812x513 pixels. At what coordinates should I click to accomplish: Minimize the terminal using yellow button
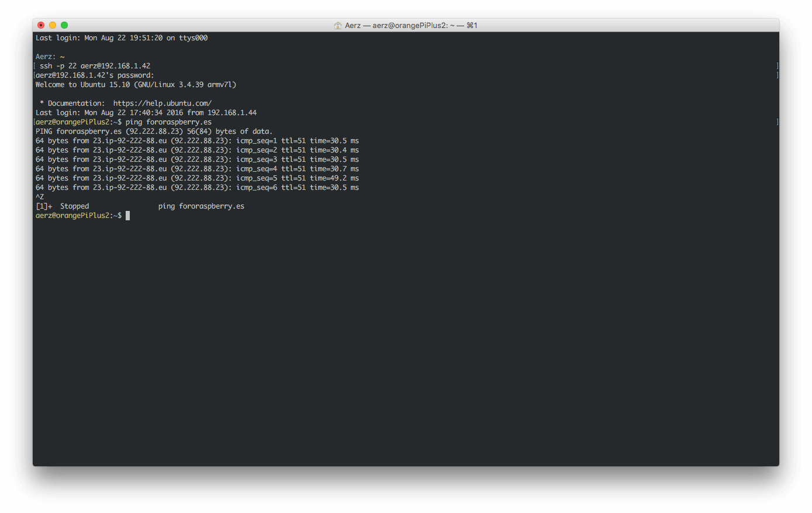pos(53,25)
